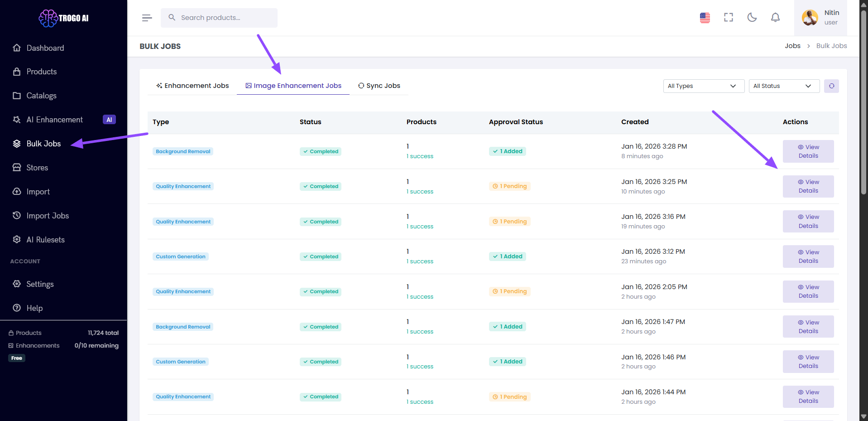Open Nitin user profile menu

tap(820, 18)
